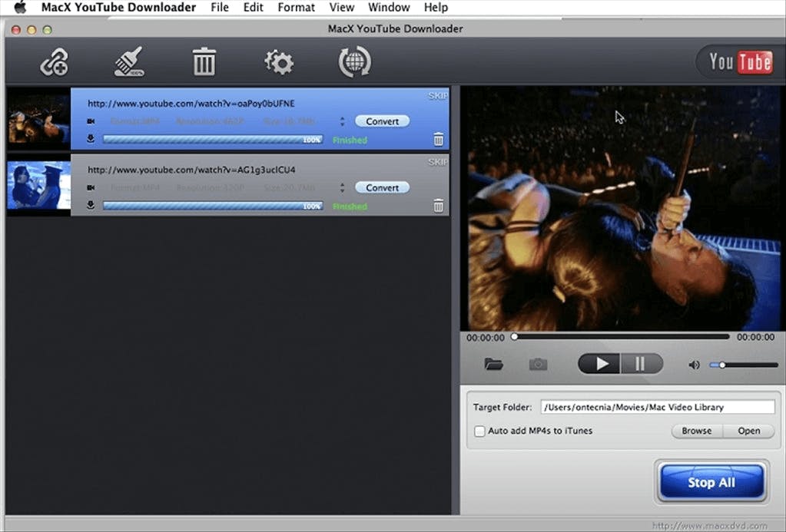The image size is (786, 532).
Task: Open the Apple menu
Action: 19,8
